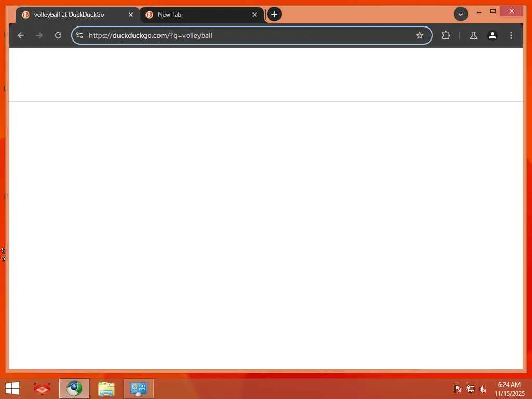
Task: Open the clock showing 6:24 AM
Action: (509, 389)
